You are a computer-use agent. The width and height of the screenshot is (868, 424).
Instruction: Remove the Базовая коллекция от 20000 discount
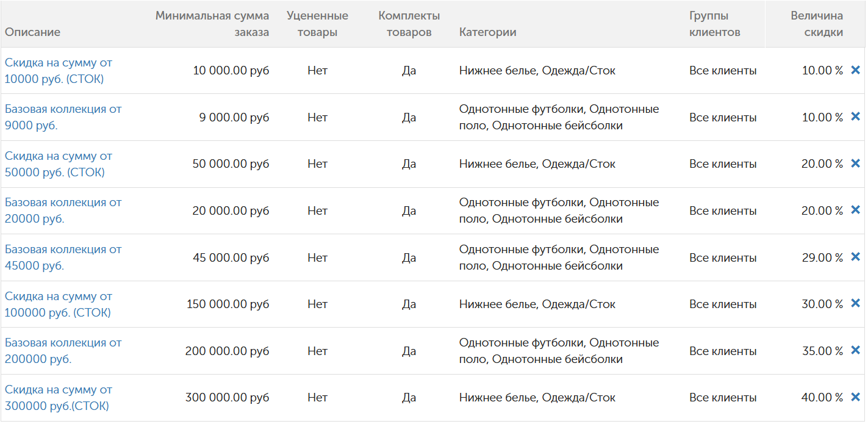pos(855,210)
